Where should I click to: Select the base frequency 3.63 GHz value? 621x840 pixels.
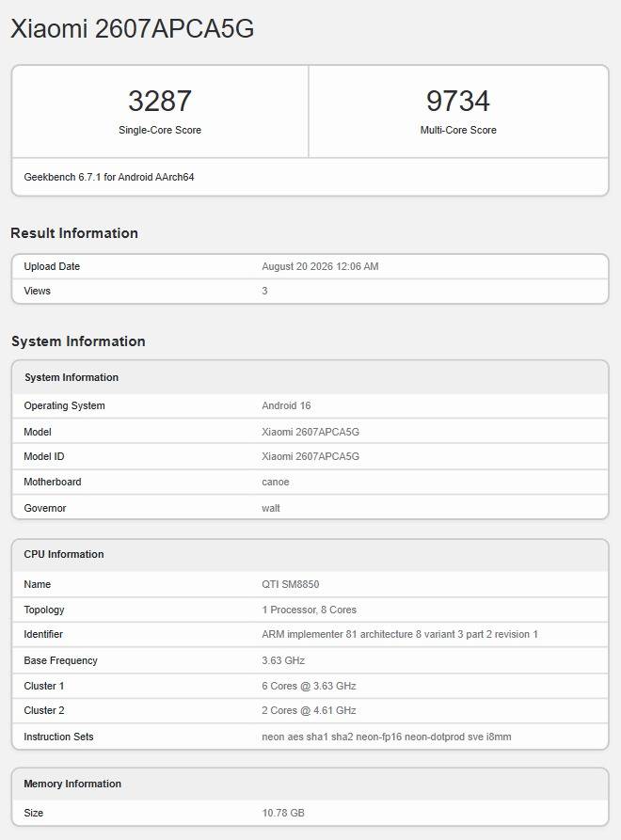(283, 660)
